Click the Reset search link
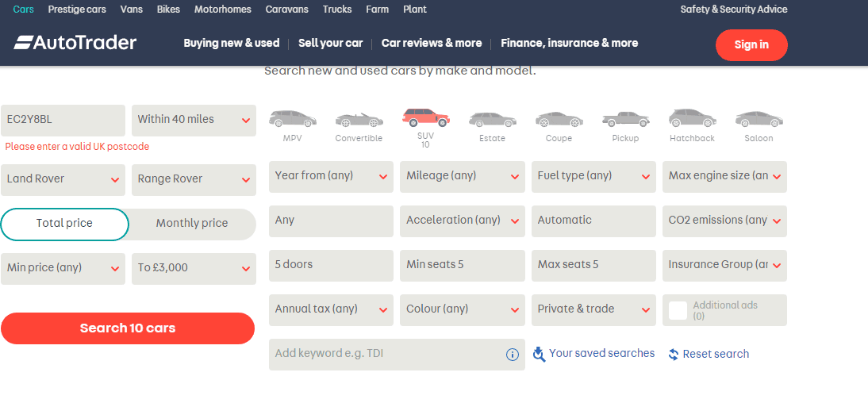868x403 pixels. 716,355
